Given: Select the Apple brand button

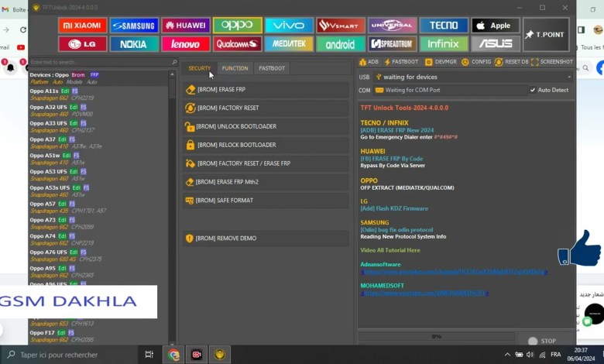Looking at the screenshot, I should 496,26.
